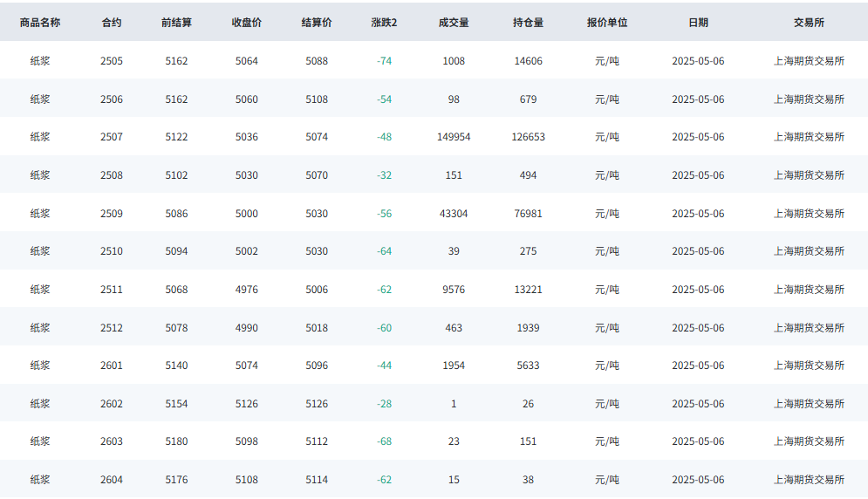Click settlement price 5018 cell
868x499 pixels.
point(317,328)
